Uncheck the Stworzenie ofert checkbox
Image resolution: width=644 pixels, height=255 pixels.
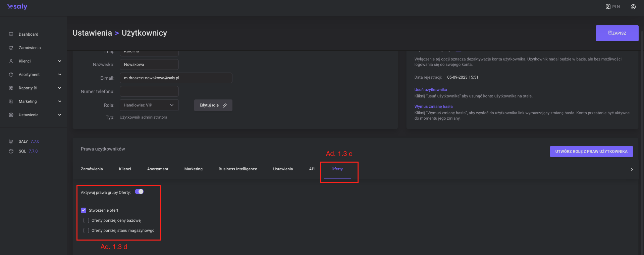click(x=84, y=210)
